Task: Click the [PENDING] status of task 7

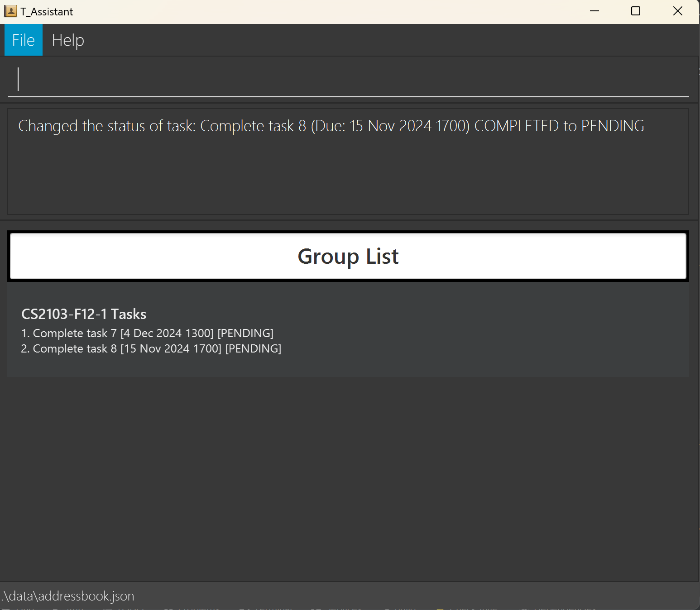Action: 245,334
